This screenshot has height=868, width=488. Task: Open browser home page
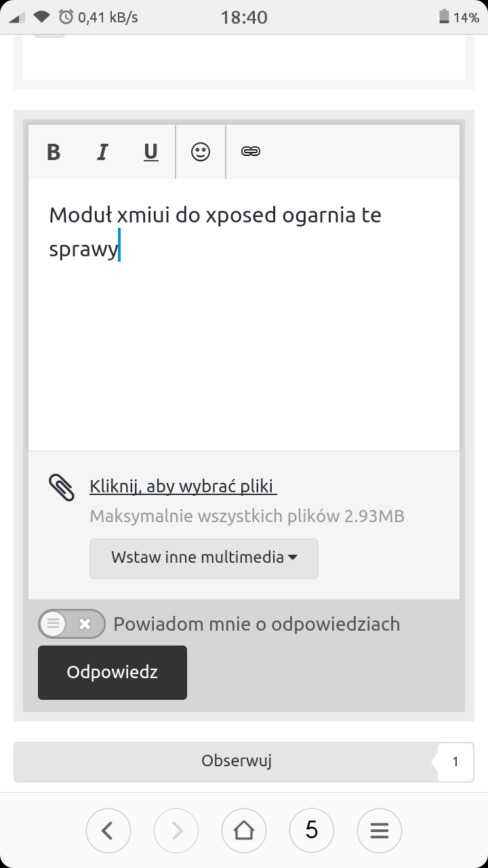(244, 829)
